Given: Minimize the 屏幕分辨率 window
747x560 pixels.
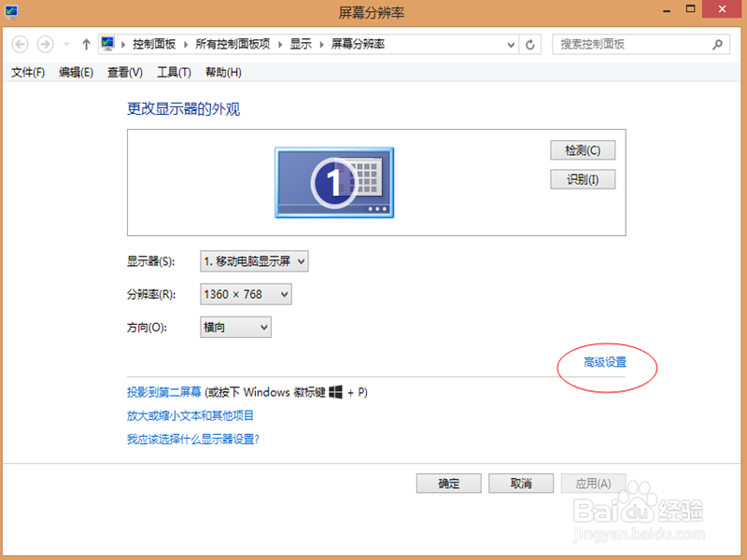Looking at the screenshot, I should point(667,10).
